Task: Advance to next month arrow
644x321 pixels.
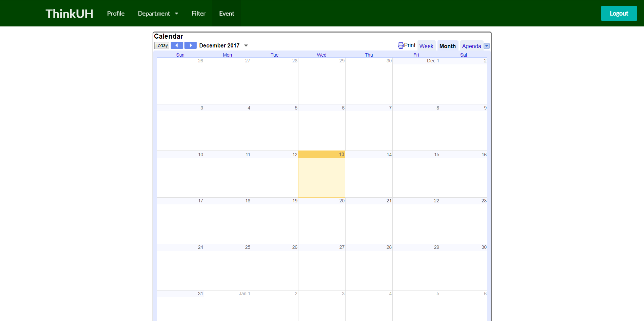Action: [x=191, y=45]
